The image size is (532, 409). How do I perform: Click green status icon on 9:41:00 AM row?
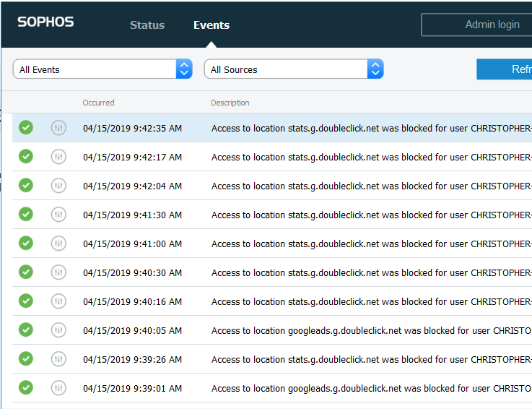point(26,244)
